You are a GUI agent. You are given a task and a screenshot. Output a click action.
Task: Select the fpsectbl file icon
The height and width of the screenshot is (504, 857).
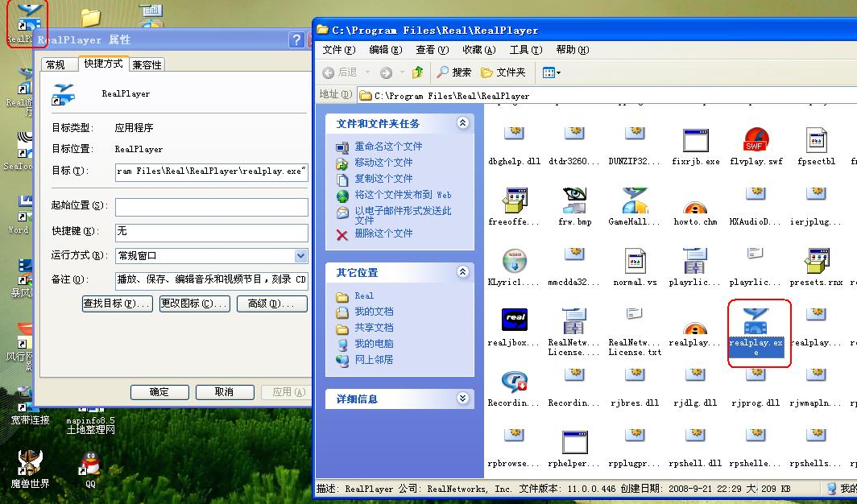click(x=817, y=141)
